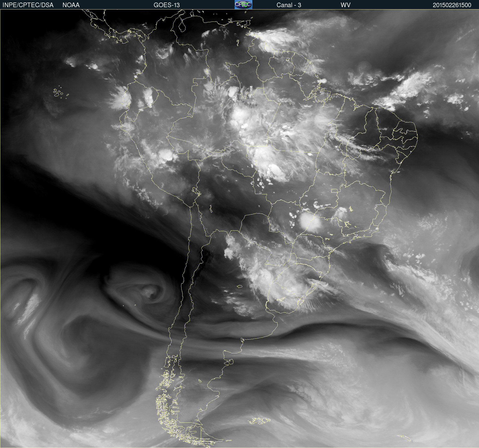Image resolution: width=479 pixels, height=448 pixels.
Task: Click the CPTEC logo in the header
Action: pyautogui.click(x=243, y=5)
